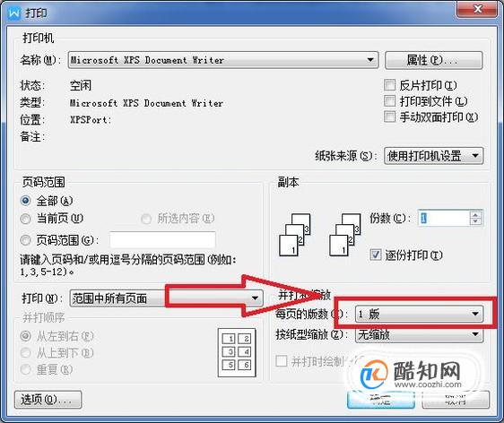Click the six-page layout order preview
This screenshot has height=423, width=504.
point(237,352)
